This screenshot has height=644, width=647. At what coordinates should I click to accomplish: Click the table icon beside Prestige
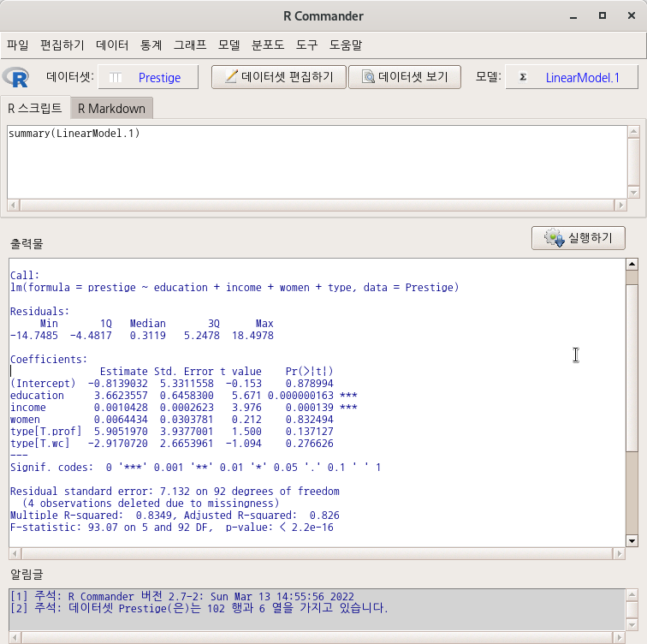(x=116, y=77)
